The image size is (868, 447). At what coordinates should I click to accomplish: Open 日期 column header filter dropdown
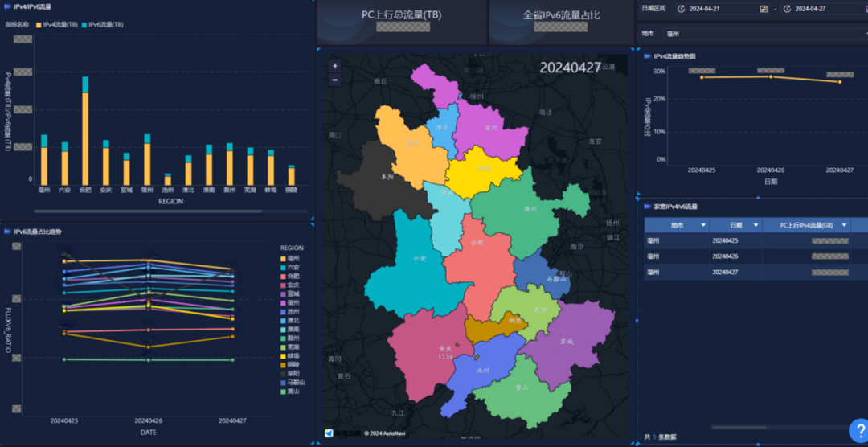[755, 225]
